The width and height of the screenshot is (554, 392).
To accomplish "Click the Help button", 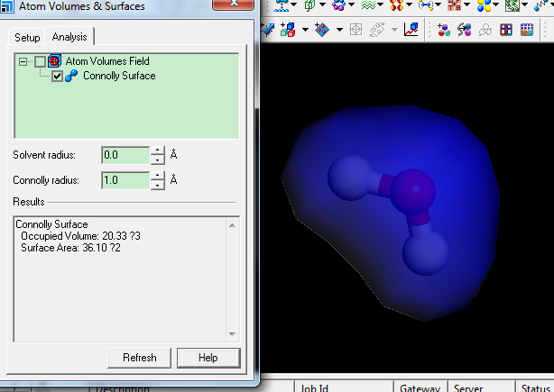I will click(x=208, y=358).
